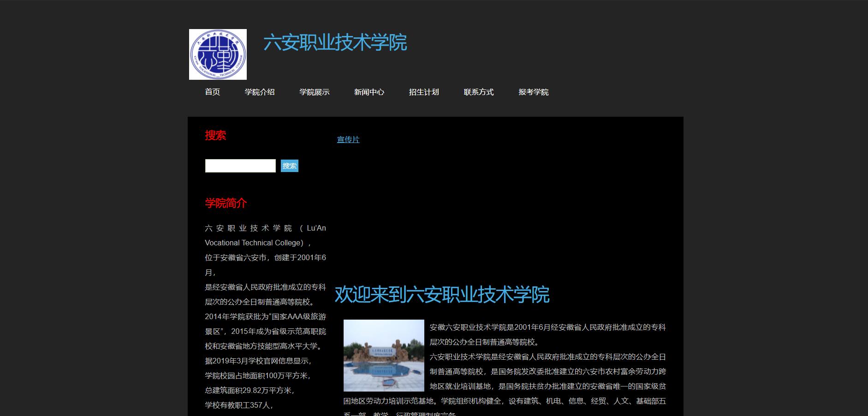The image size is (868, 416).
Task: Open the 六安职业技术学院 site title link
Action: coord(335,42)
